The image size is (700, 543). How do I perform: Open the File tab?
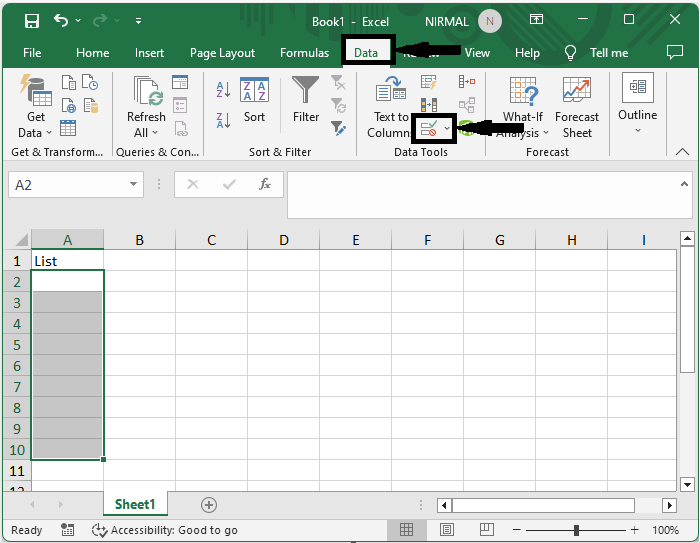[x=32, y=53]
